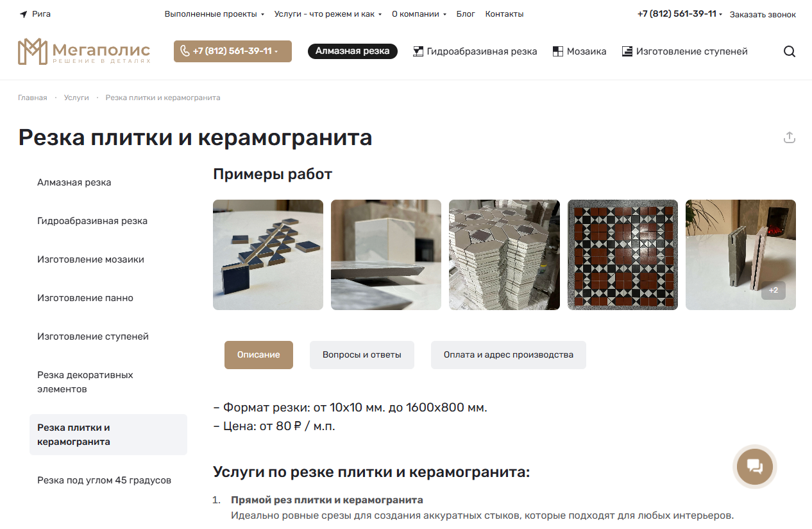Click the Мегаполис logo
The height and width of the screenshot is (529, 812).
pos(84,51)
